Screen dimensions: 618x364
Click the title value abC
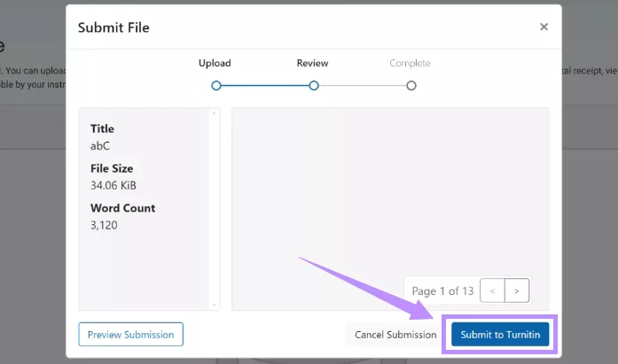point(100,145)
